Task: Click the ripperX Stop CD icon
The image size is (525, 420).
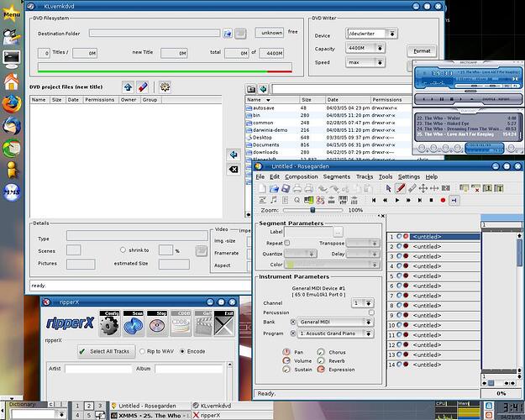Action: (157, 323)
